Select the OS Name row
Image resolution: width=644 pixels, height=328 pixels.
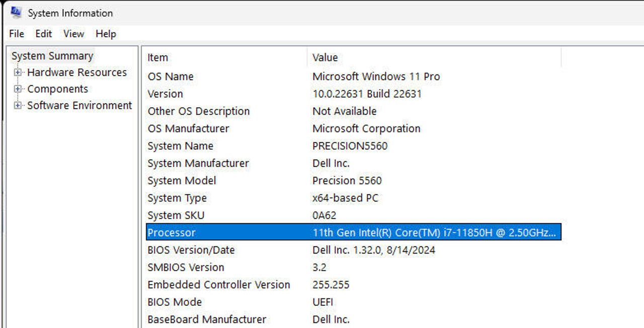(x=354, y=77)
